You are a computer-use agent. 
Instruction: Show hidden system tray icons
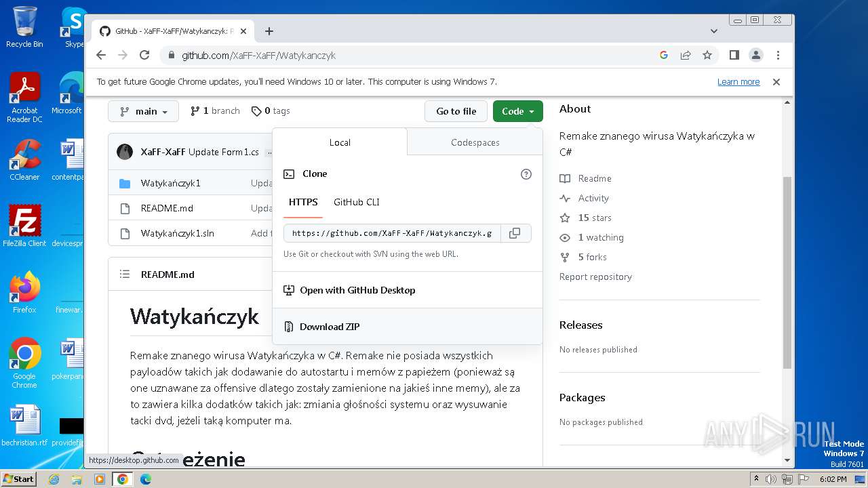click(756, 479)
